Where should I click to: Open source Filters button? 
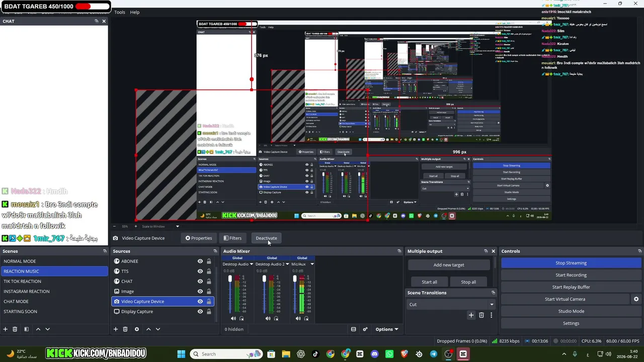coord(232,238)
